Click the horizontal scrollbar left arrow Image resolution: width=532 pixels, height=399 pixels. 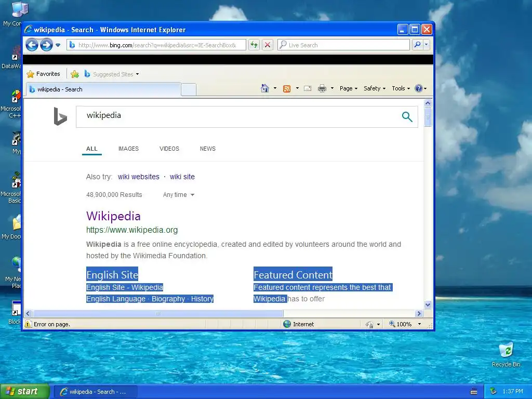pyautogui.click(x=28, y=313)
